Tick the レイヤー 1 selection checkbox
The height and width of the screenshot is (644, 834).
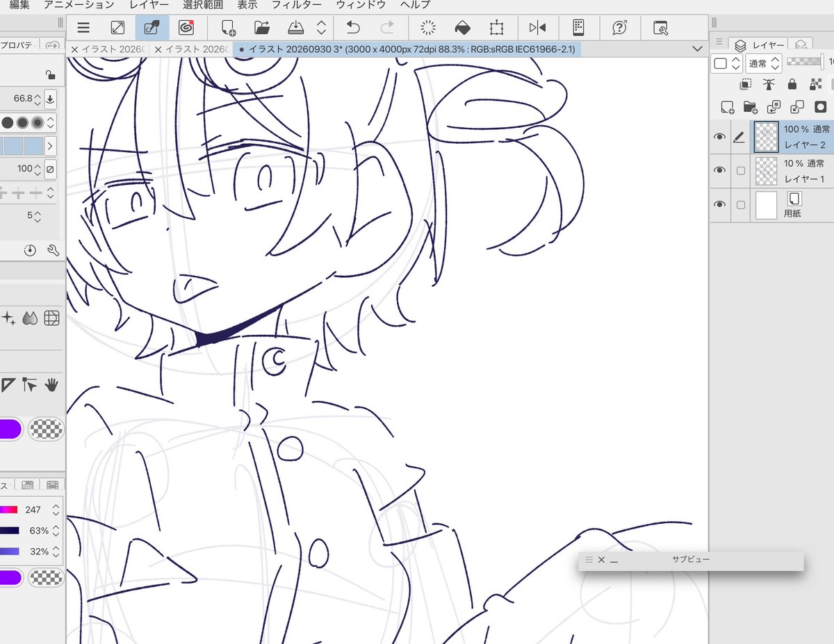click(x=741, y=171)
